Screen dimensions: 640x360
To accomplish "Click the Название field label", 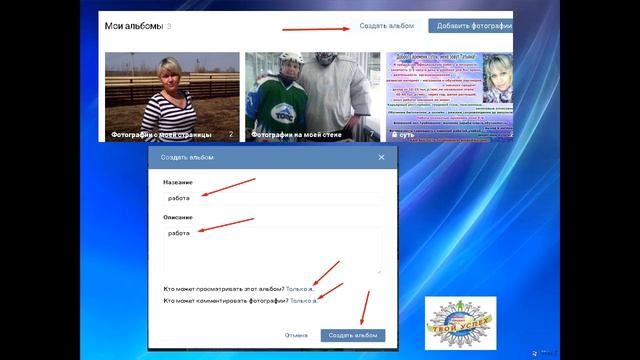I will (178, 182).
